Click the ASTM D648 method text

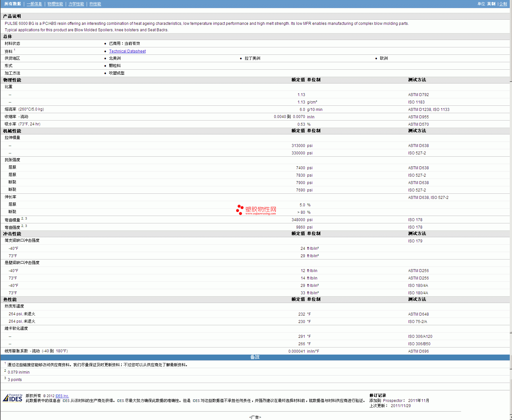418,314
